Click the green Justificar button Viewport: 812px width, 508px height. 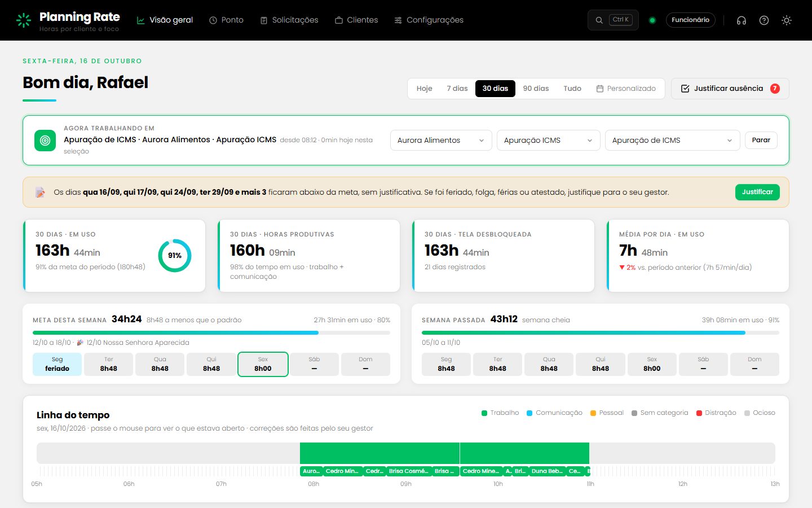(x=757, y=192)
